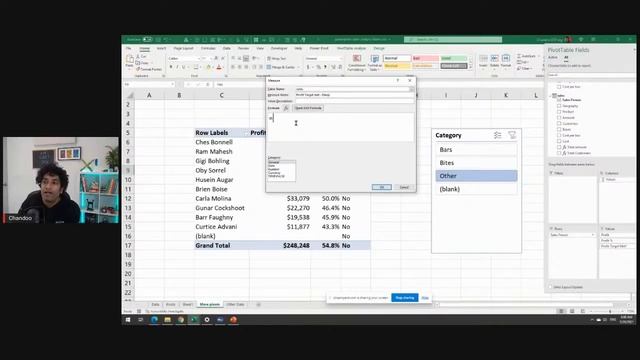Screen dimensions: 640x360
Task: Apply the Good cell style swatch
Action: click(453, 58)
